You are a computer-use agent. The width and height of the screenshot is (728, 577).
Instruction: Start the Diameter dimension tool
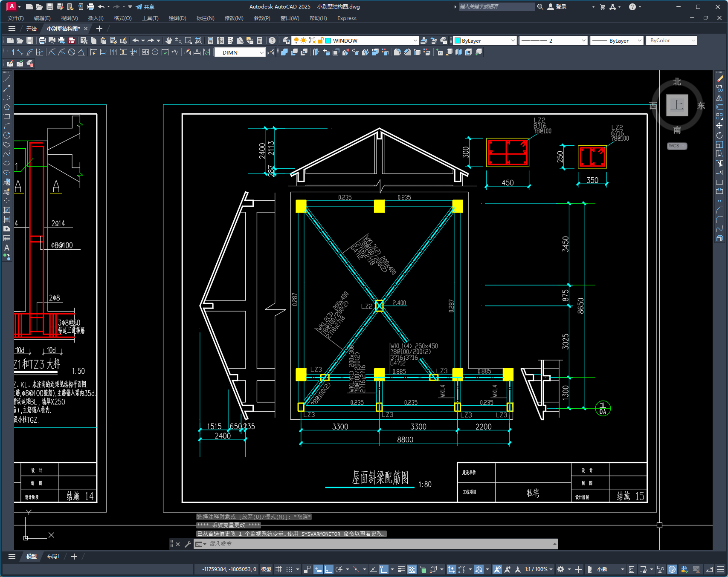[x=72, y=52]
